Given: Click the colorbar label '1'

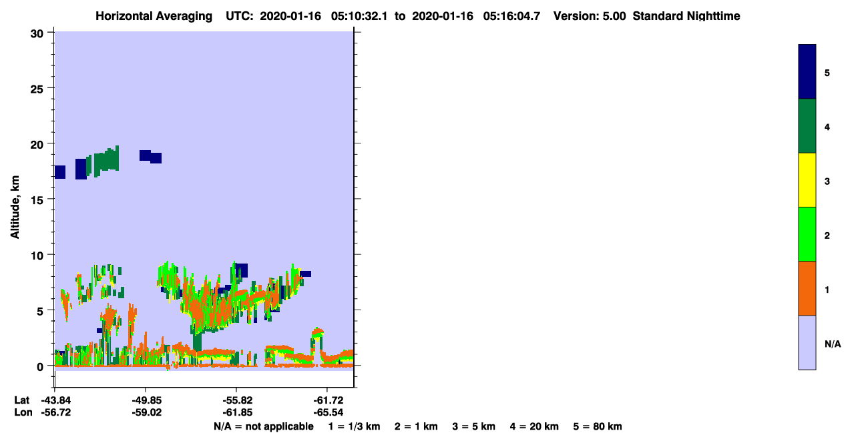Looking at the screenshot, I should (827, 290).
